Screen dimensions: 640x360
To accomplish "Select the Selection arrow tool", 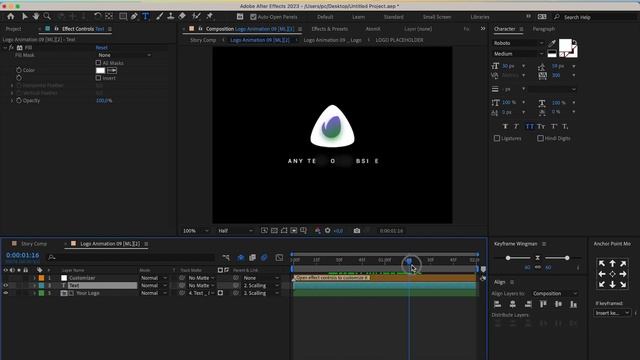I will pos(24,16).
